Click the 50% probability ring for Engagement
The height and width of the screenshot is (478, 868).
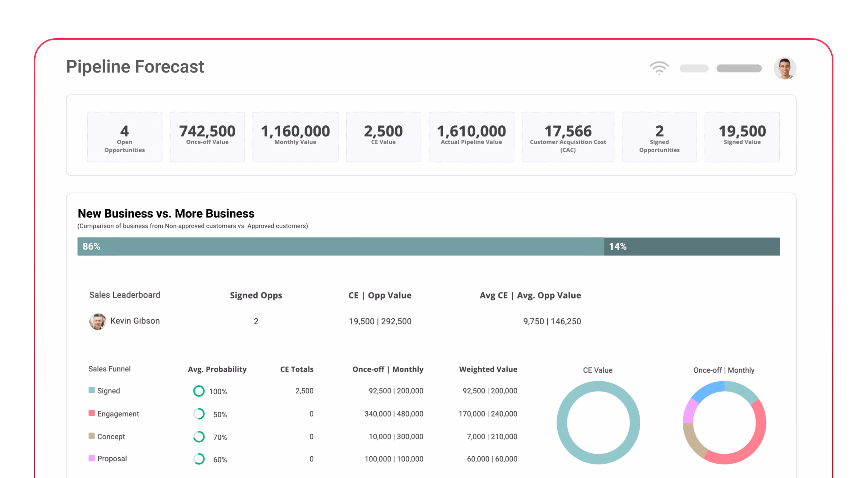point(199,414)
